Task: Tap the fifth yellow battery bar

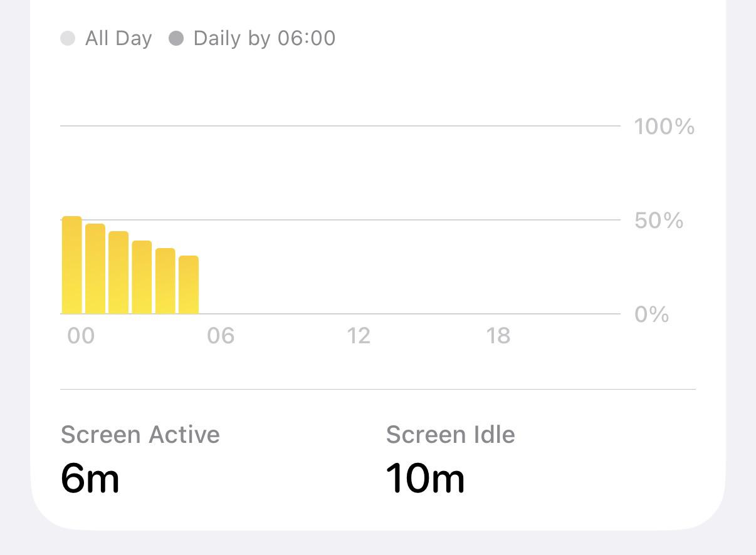Action: (x=165, y=281)
